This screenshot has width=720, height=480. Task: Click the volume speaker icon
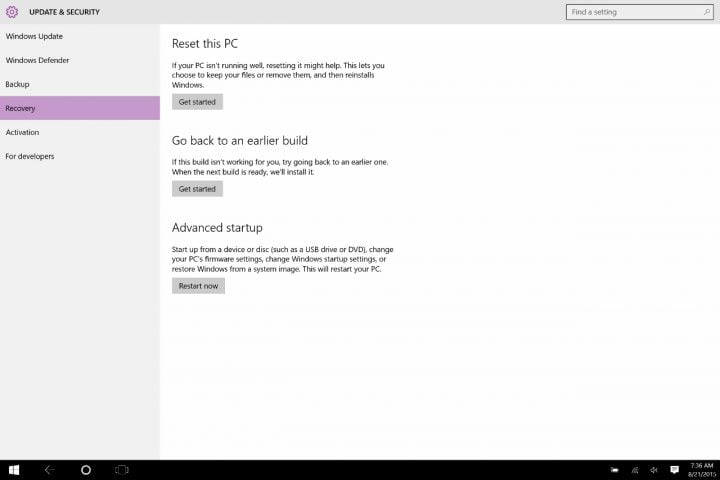tap(654, 470)
